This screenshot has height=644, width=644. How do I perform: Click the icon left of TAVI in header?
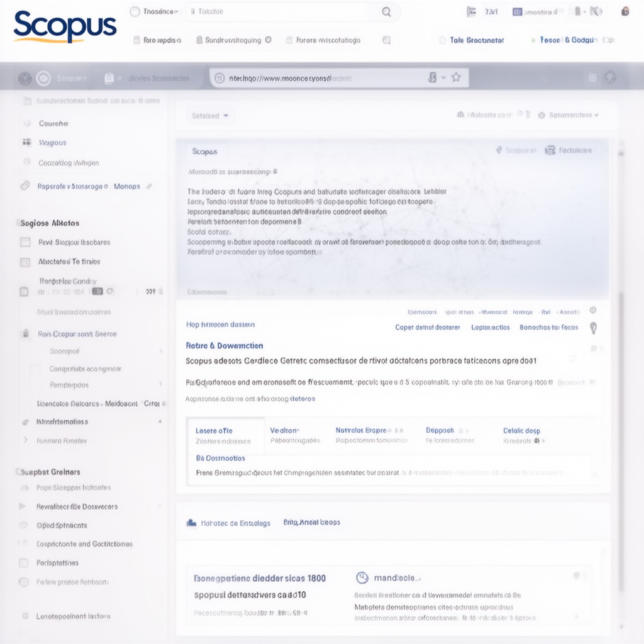472,11
